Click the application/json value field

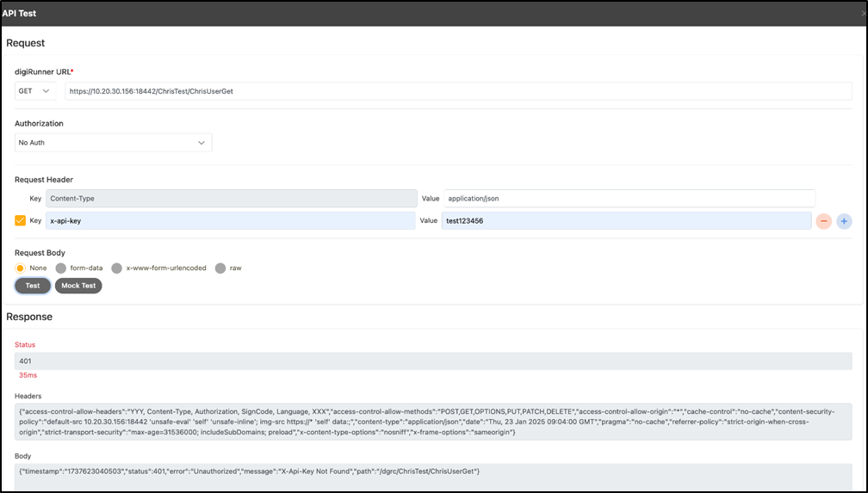coord(629,198)
